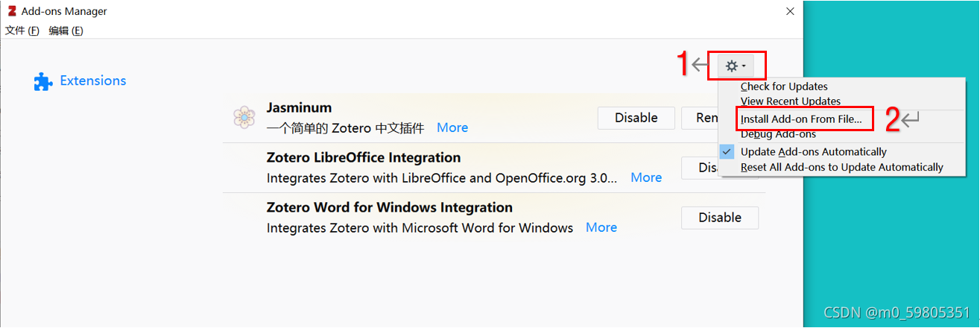Image resolution: width=980 pixels, height=328 pixels.
Task: Open the 编辑 (E) menu
Action: tap(66, 31)
